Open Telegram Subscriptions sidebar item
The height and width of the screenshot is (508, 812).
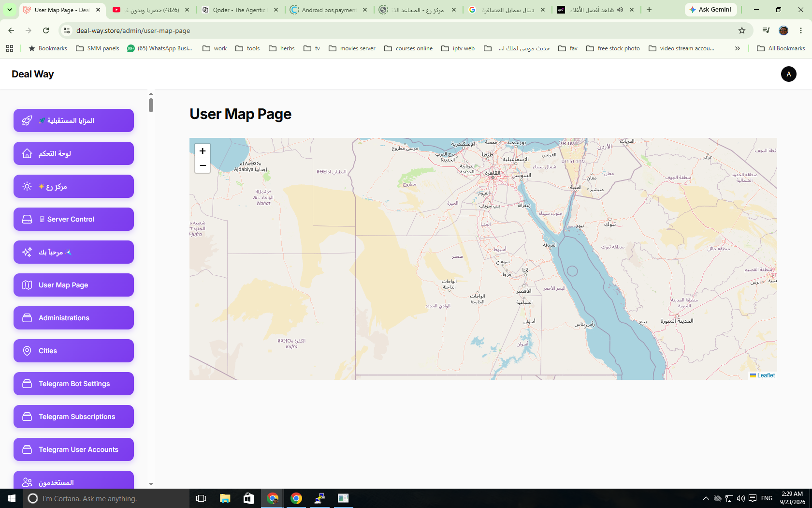pos(73,417)
